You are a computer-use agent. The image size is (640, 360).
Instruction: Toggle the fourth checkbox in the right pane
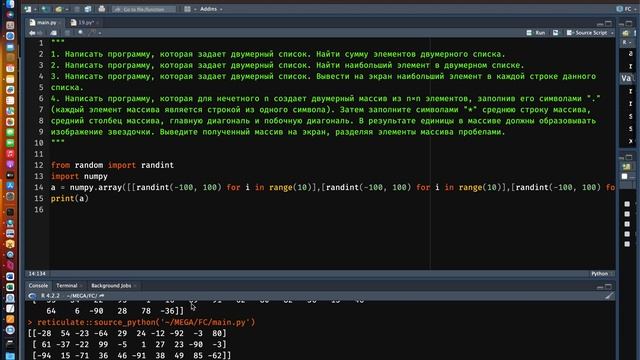pos(627,234)
